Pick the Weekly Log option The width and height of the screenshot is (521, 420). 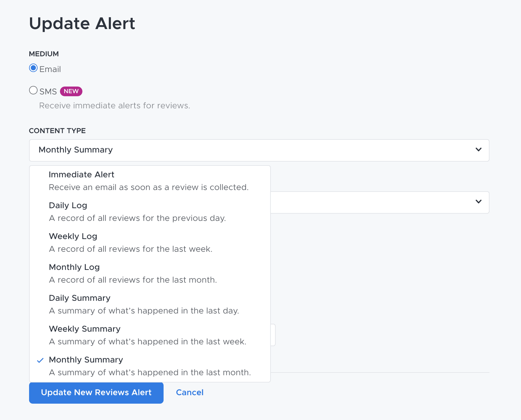[x=73, y=236]
